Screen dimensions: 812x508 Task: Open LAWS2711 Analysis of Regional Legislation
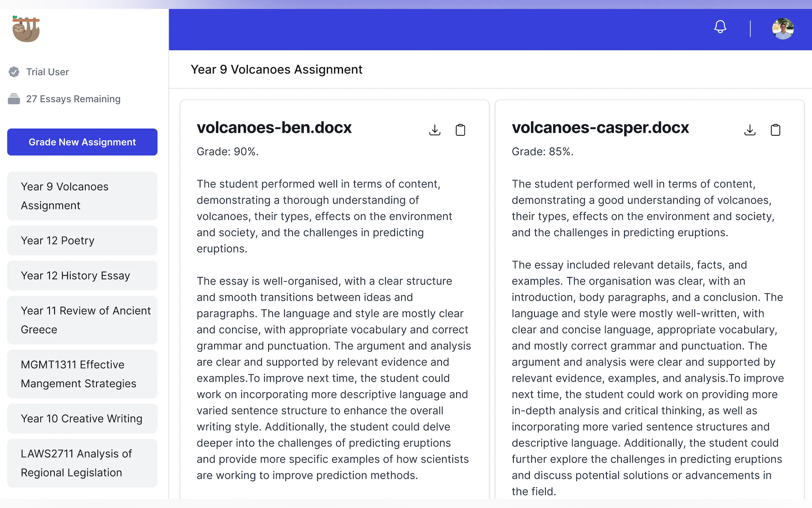coord(82,463)
